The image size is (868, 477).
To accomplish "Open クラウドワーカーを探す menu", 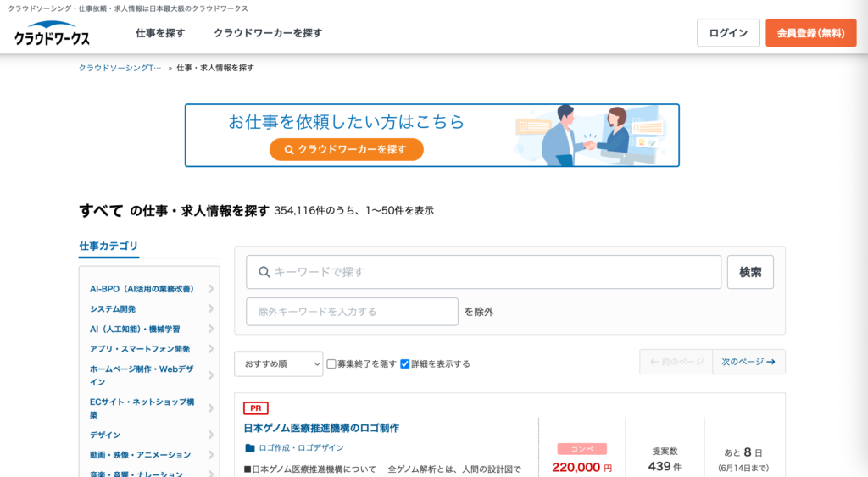I will 268,33.
